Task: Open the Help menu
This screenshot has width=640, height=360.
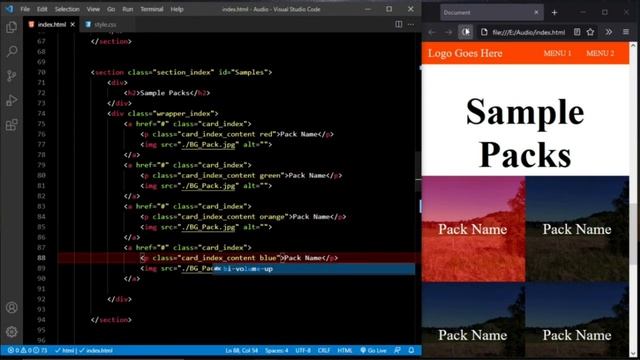Action: [x=177, y=9]
